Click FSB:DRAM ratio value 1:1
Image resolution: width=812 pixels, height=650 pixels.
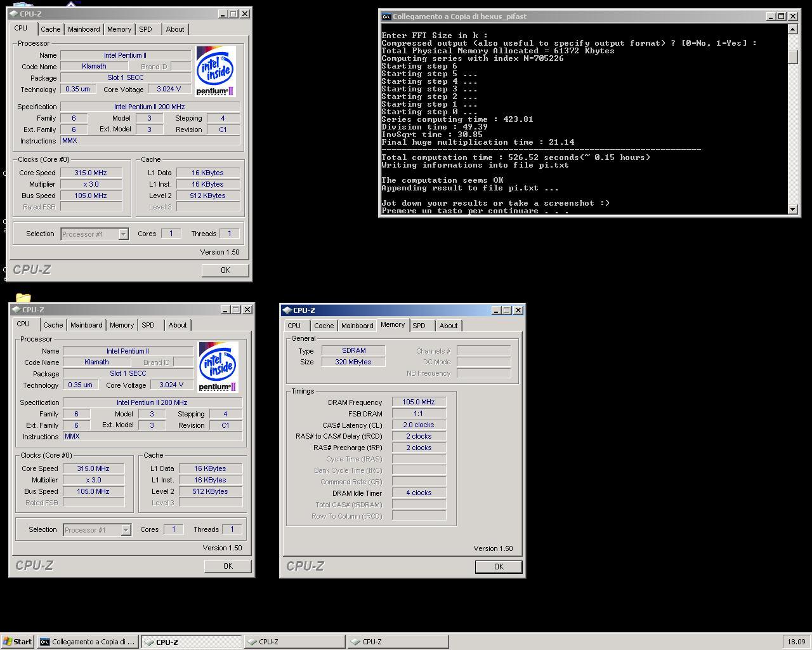point(419,413)
